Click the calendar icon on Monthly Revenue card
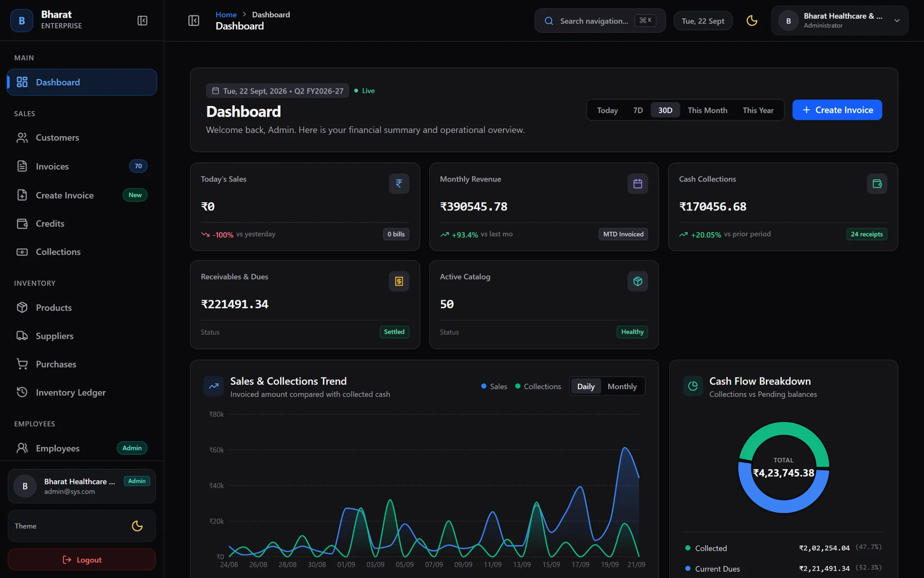Viewport: 924px width, 578px height. [638, 184]
